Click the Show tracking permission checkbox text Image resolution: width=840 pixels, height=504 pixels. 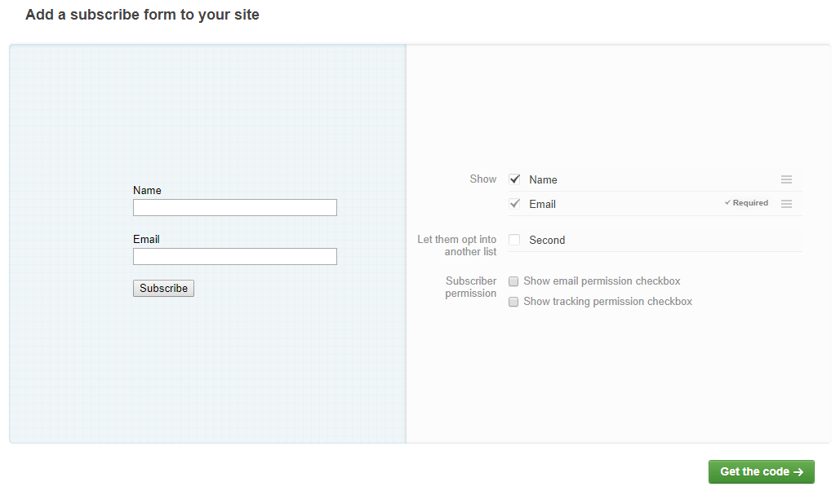click(607, 302)
